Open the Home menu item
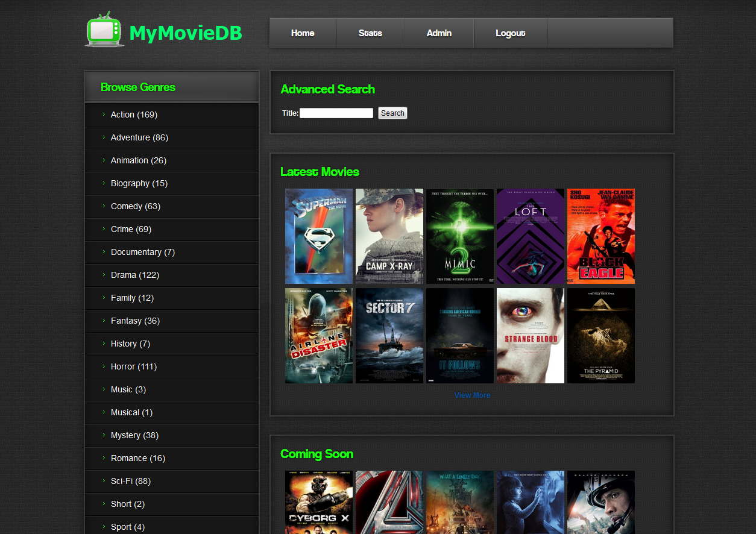Image resolution: width=756 pixels, height=534 pixels. coord(303,33)
